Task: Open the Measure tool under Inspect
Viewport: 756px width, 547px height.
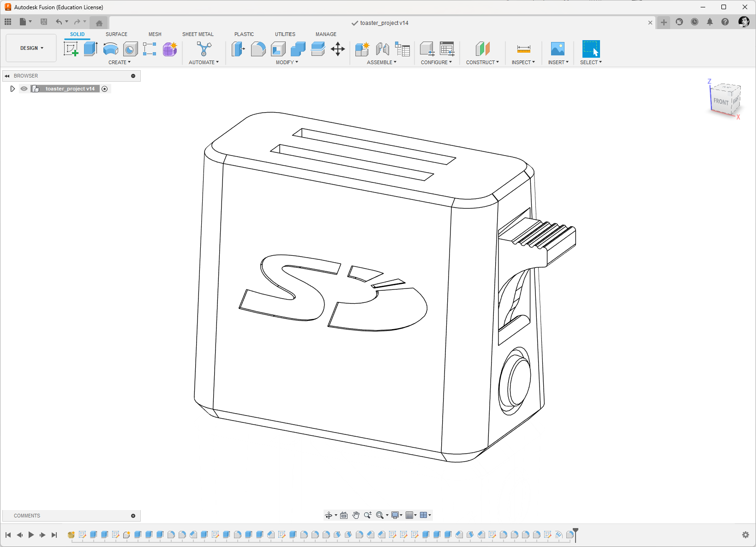Action: click(x=524, y=49)
